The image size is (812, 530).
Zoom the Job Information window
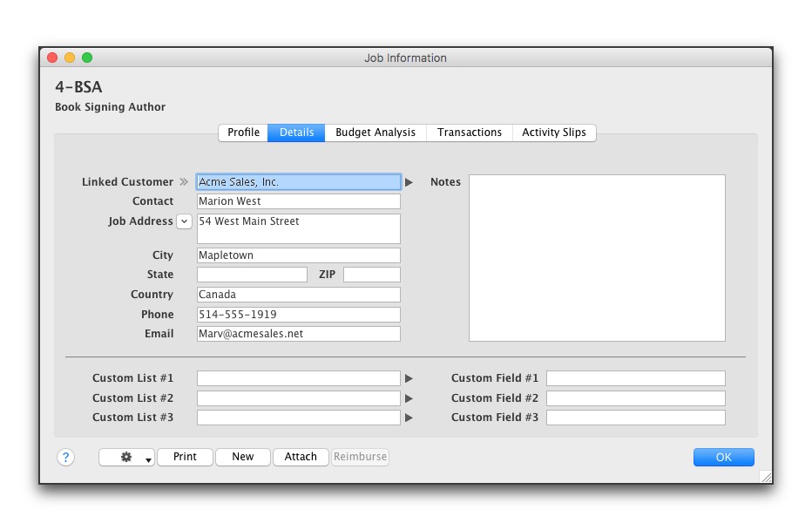tap(87, 58)
